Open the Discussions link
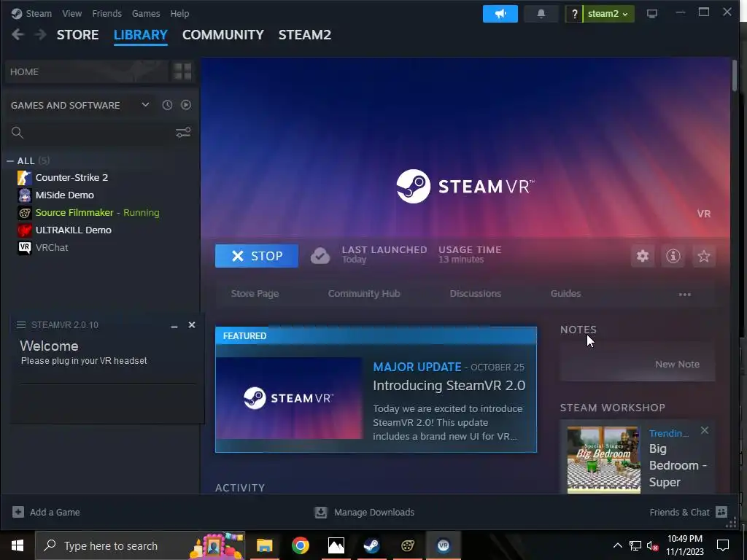 [x=476, y=294]
